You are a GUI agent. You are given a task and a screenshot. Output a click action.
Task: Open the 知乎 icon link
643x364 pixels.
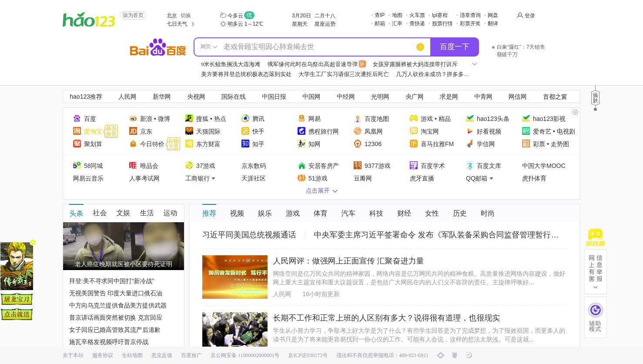click(x=245, y=144)
